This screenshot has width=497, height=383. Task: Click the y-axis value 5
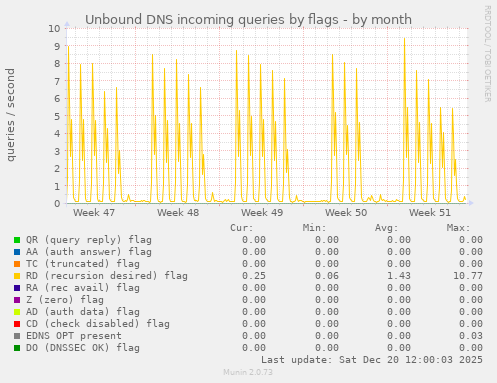(57, 116)
